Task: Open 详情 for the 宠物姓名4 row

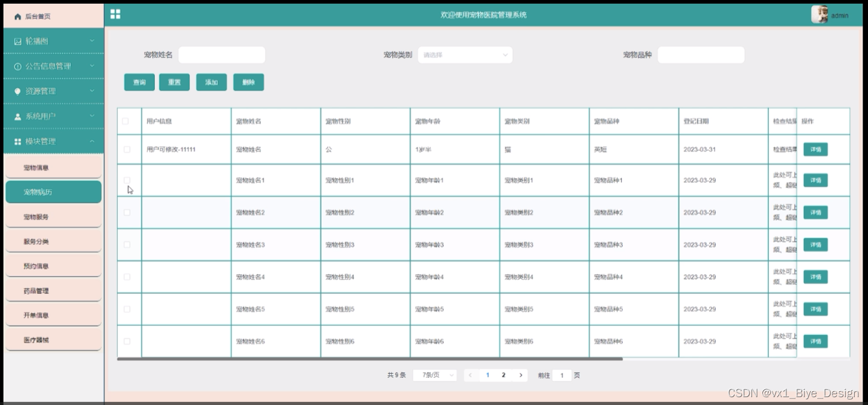Action: coord(815,277)
